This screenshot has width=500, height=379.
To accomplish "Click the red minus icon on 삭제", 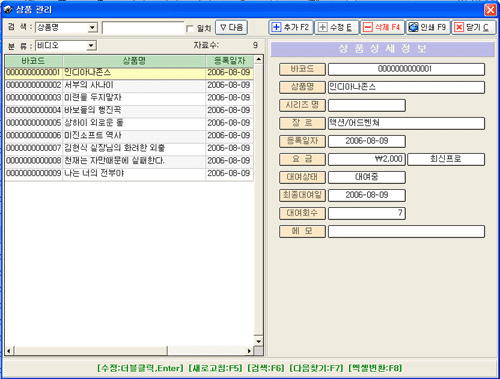I will 368,27.
